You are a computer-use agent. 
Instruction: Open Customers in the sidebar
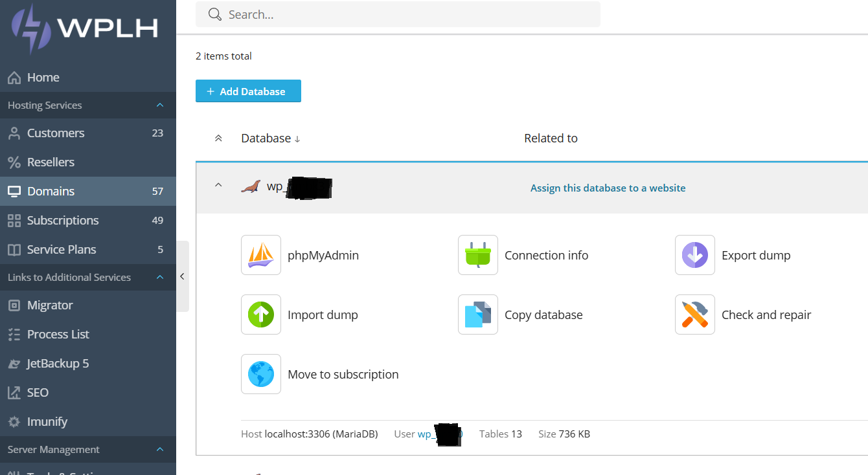pyautogui.click(x=56, y=133)
